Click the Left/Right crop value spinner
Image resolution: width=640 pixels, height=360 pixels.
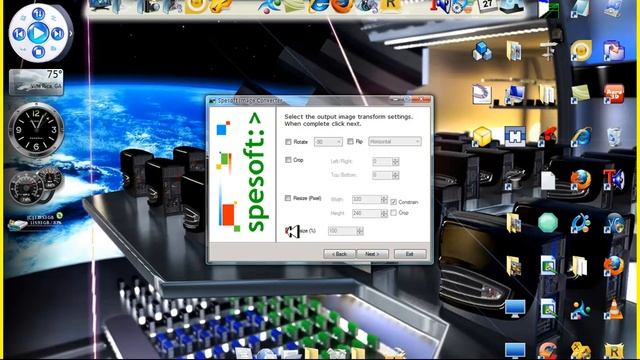tap(396, 162)
